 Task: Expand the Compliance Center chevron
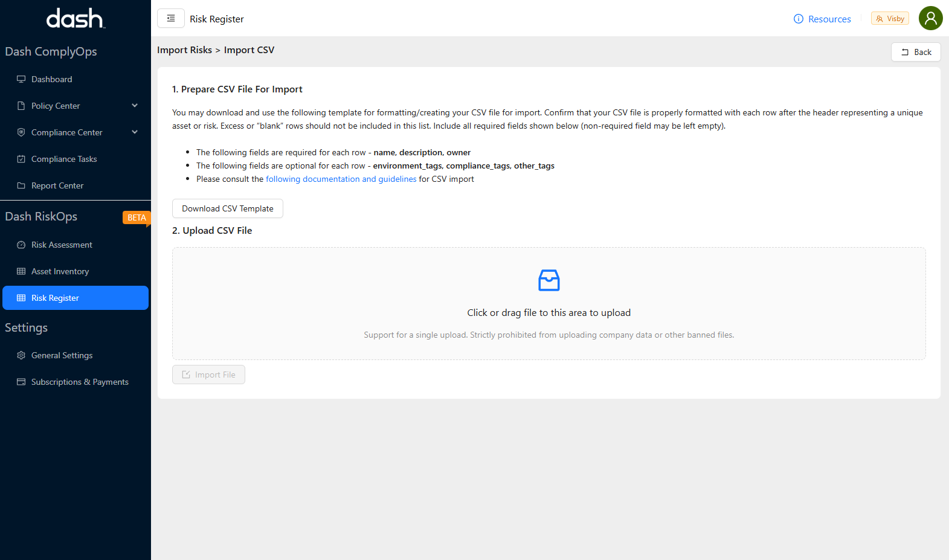[135, 132]
